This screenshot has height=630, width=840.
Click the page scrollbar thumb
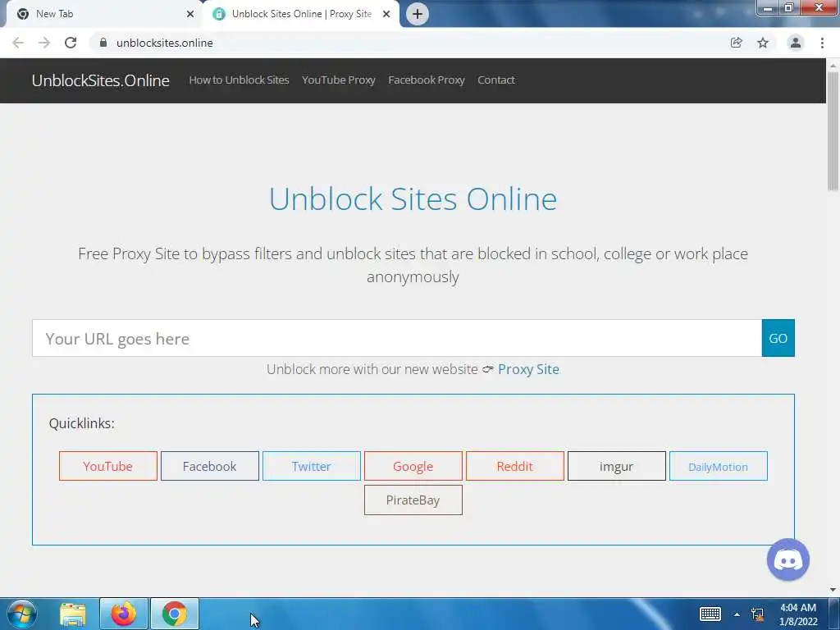pyautogui.click(x=833, y=131)
